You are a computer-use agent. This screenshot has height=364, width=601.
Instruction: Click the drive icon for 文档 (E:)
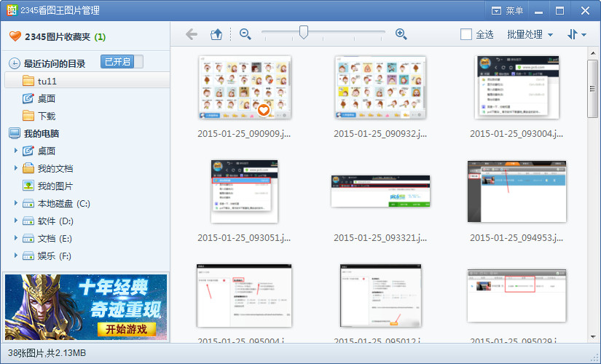pos(28,239)
